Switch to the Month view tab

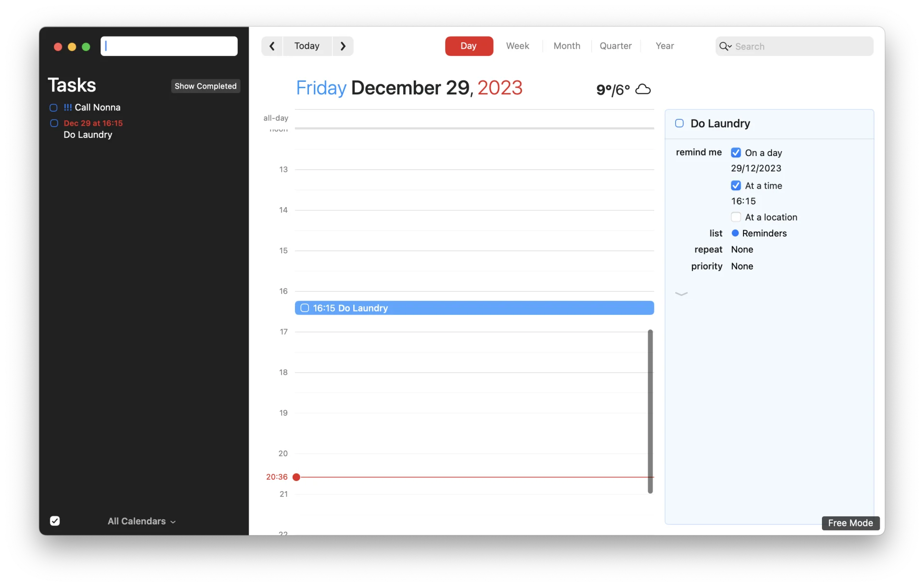[x=567, y=46]
